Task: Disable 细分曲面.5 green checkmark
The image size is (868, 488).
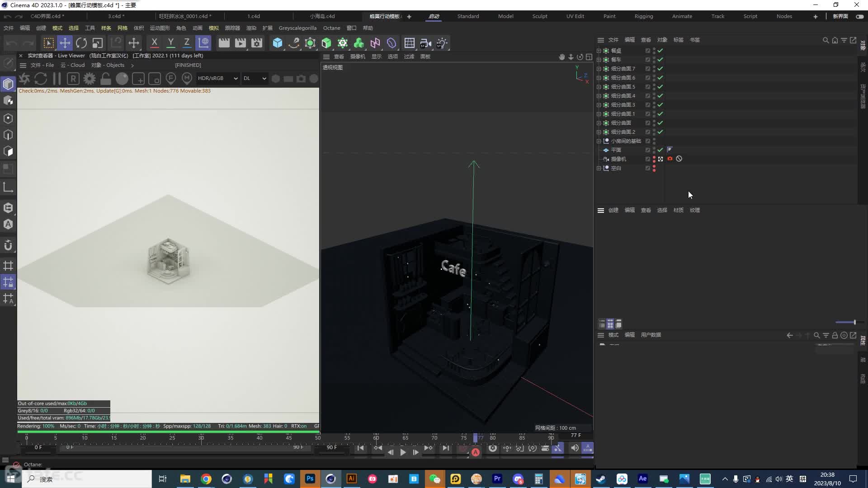Action: (660, 87)
